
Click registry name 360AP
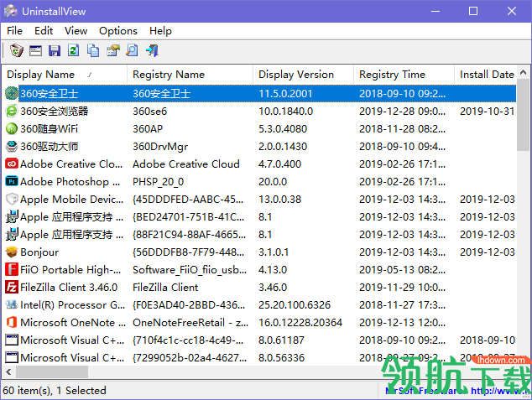point(148,129)
